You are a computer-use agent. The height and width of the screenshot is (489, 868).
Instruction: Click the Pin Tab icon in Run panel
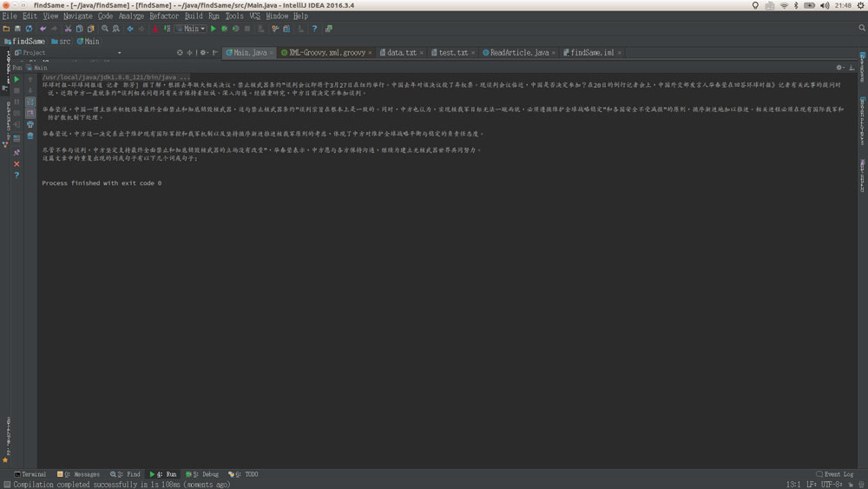point(16,152)
